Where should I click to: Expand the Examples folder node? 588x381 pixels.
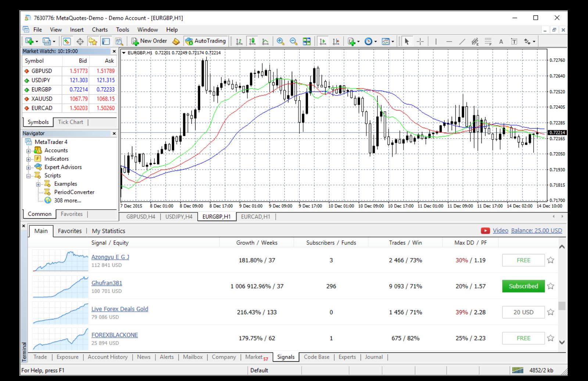pyautogui.click(x=38, y=184)
